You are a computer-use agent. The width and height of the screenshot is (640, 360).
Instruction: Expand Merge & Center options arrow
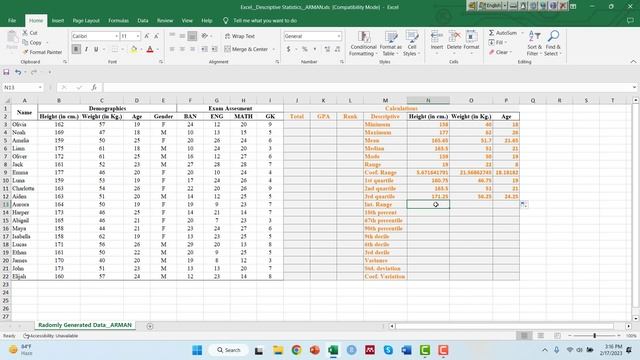tap(273, 49)
